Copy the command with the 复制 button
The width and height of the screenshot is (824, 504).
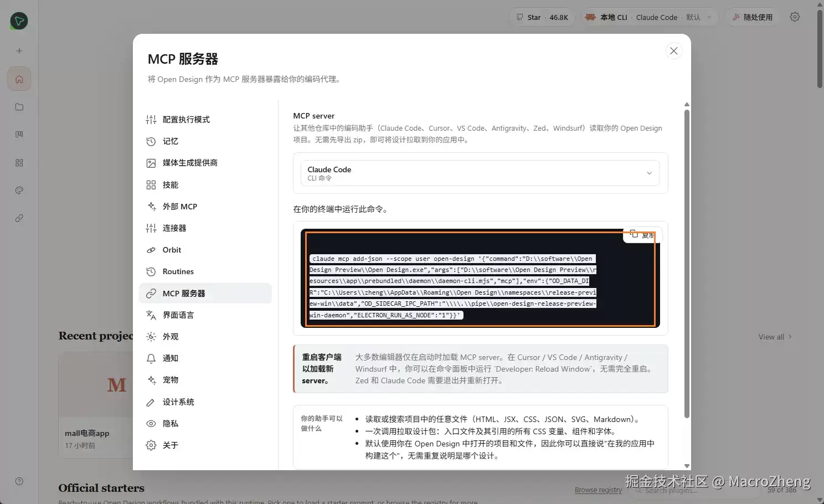[x=642, y=235]
